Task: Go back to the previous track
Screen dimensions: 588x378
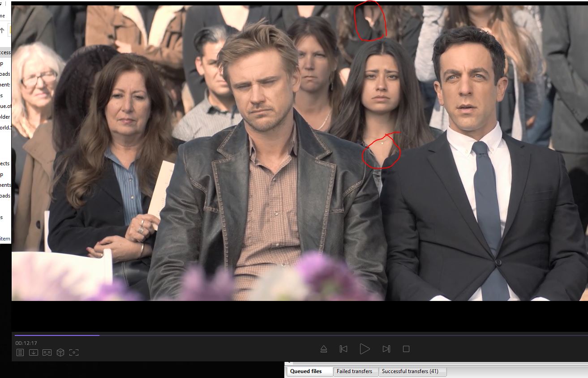Action: [343, 349]
